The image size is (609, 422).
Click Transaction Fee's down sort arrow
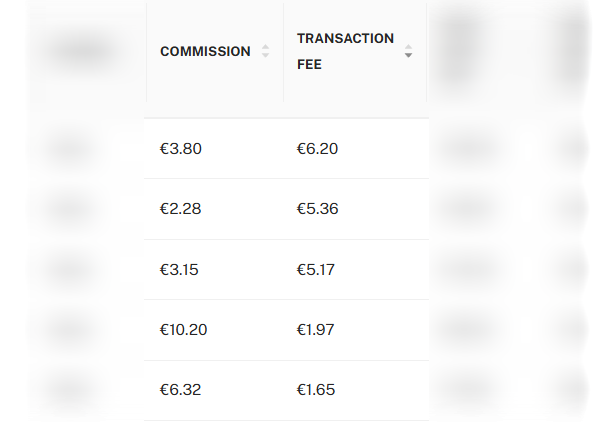(408, 55)
